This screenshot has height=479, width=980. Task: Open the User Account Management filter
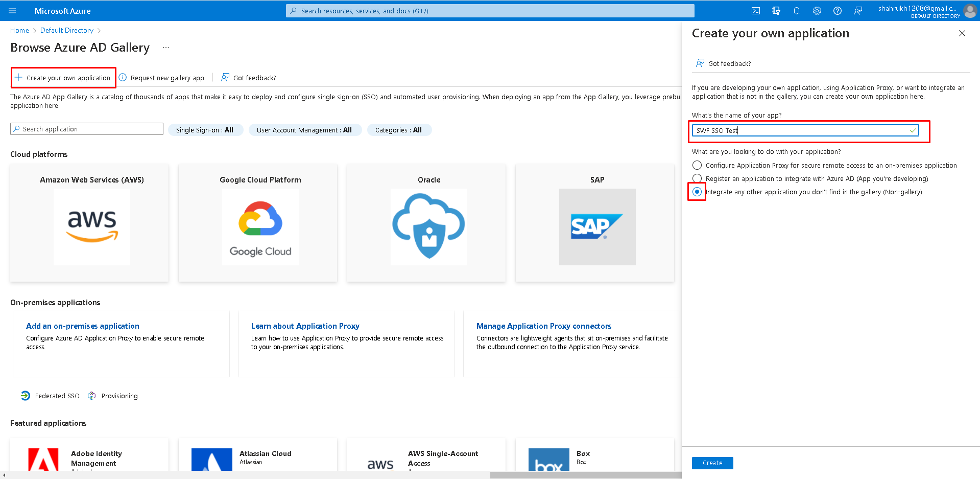coord(305,130)
